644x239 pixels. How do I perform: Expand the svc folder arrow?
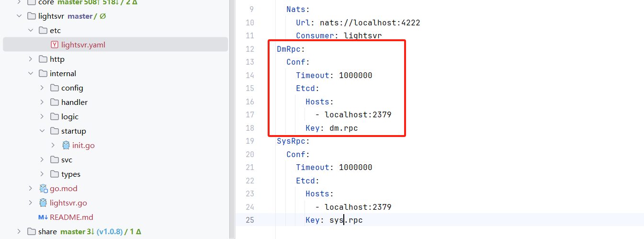coord(42,160)
